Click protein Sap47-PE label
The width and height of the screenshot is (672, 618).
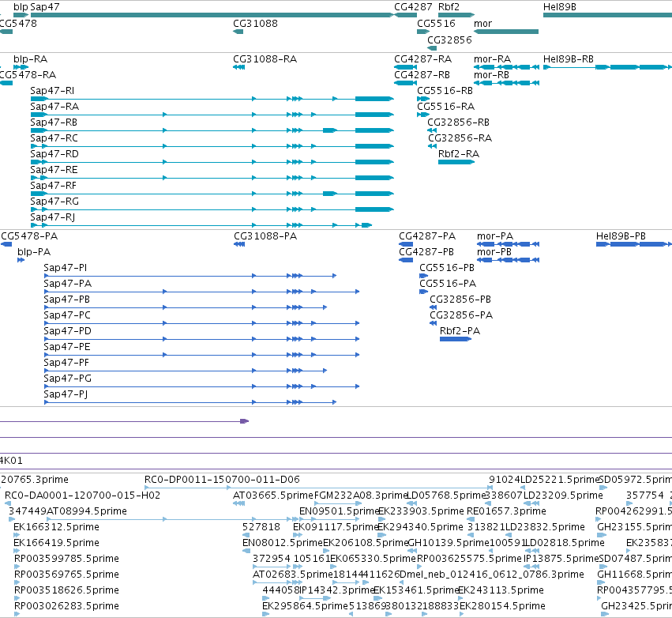click(x=67, y=347)
